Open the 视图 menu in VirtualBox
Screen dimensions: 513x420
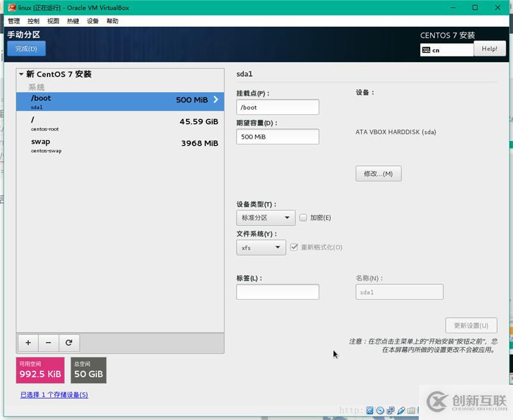53,21
